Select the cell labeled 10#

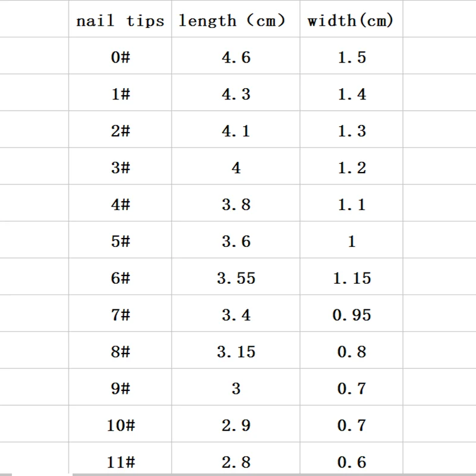(x=120, y=424)
